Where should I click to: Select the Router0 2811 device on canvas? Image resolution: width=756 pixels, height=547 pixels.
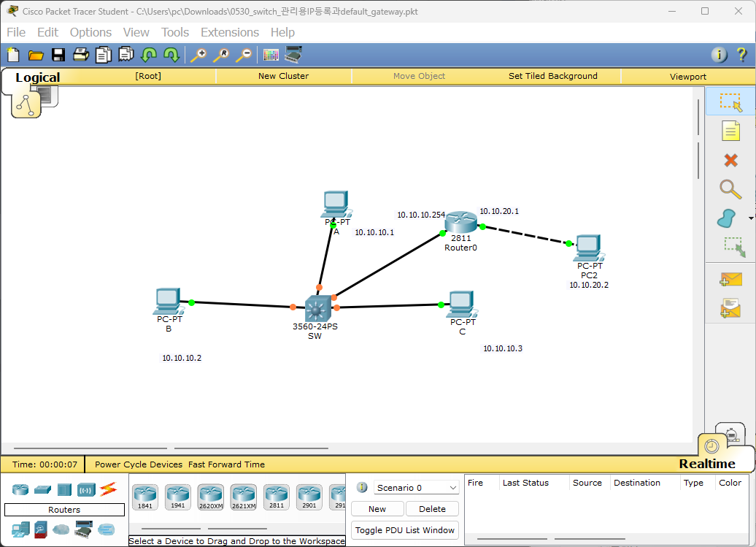[461, 222]
